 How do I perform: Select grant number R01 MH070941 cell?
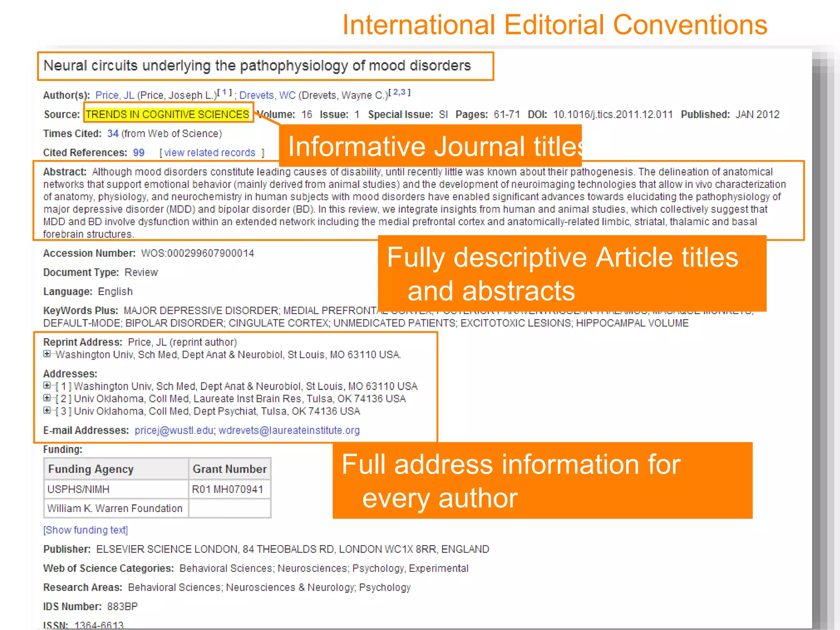pos(229,489)
